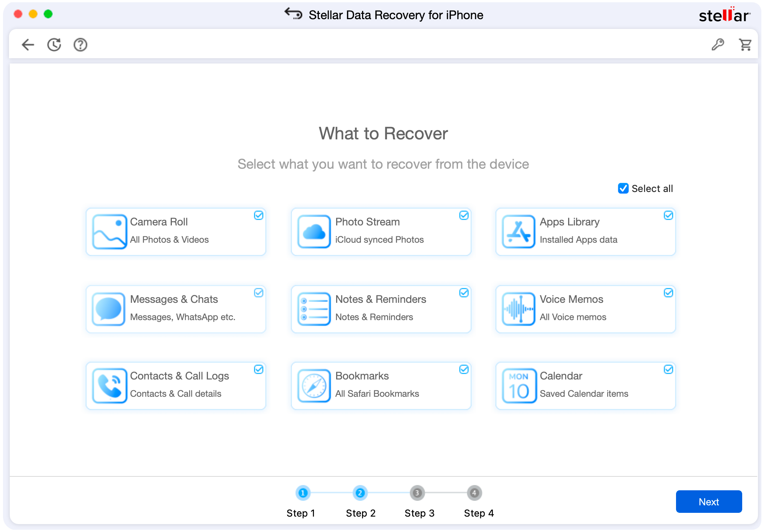The height and width of the screenshot is (532, 764).
Task: Click the shopping cart icon
Action: [x=745, y=44]
